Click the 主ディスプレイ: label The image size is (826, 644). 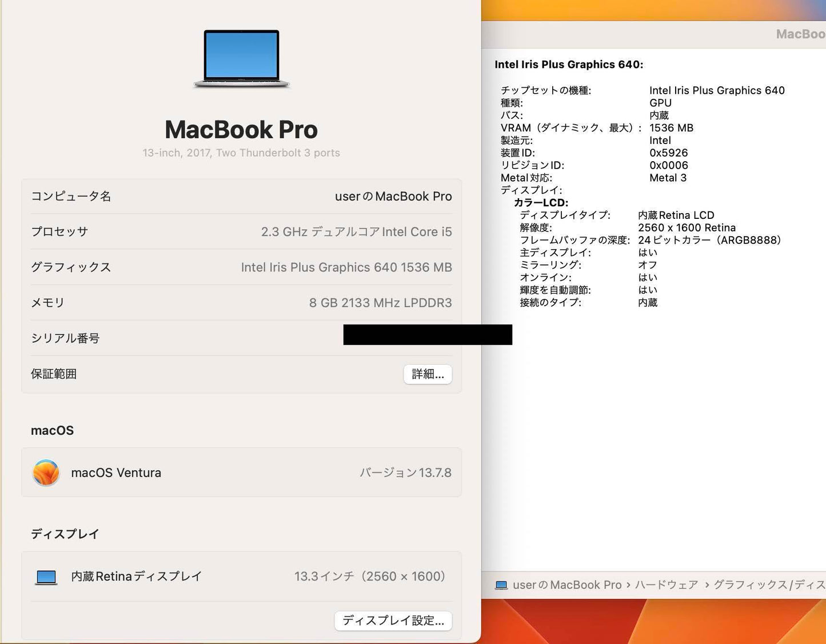555,253
